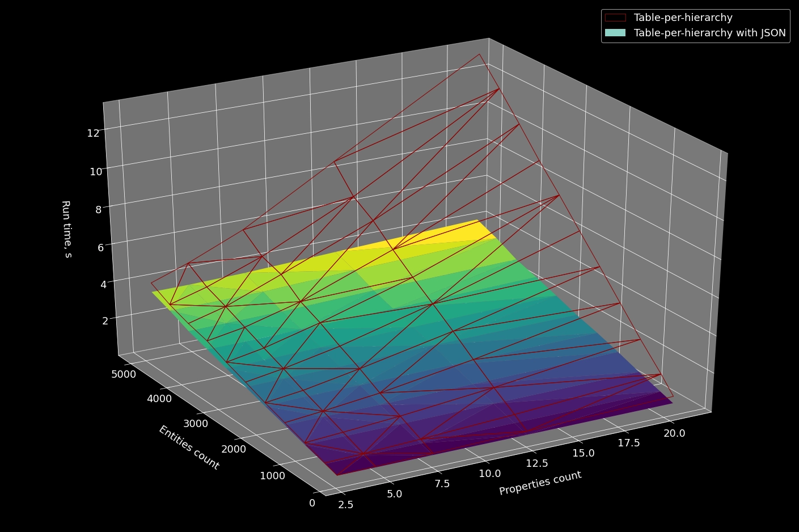This screenshot has height=532, width=799.
Task: Select the Run time, s axis label
Action: coord(66,230)
